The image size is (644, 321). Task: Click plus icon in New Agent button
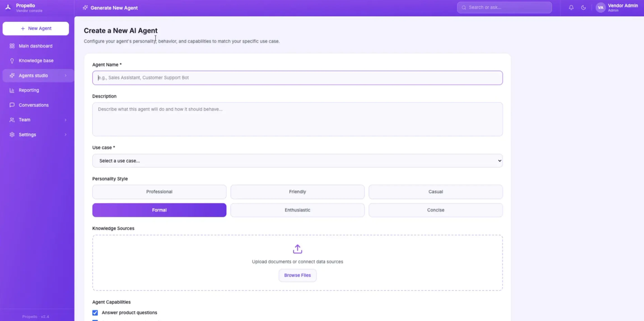23,28
